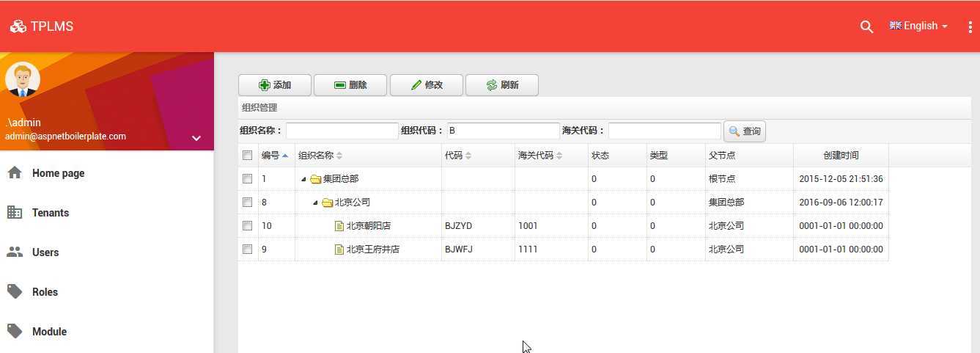
Task: Click the admin avatar picture
Action: 23,79
